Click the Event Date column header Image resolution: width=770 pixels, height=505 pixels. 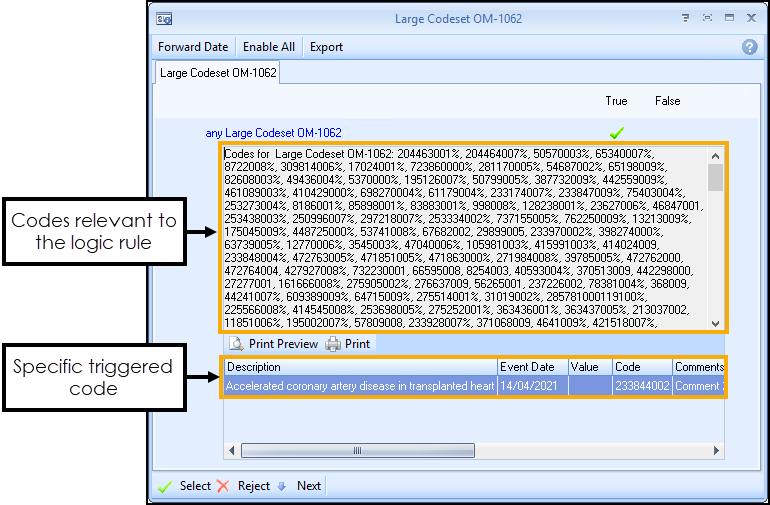click(528, 367)
